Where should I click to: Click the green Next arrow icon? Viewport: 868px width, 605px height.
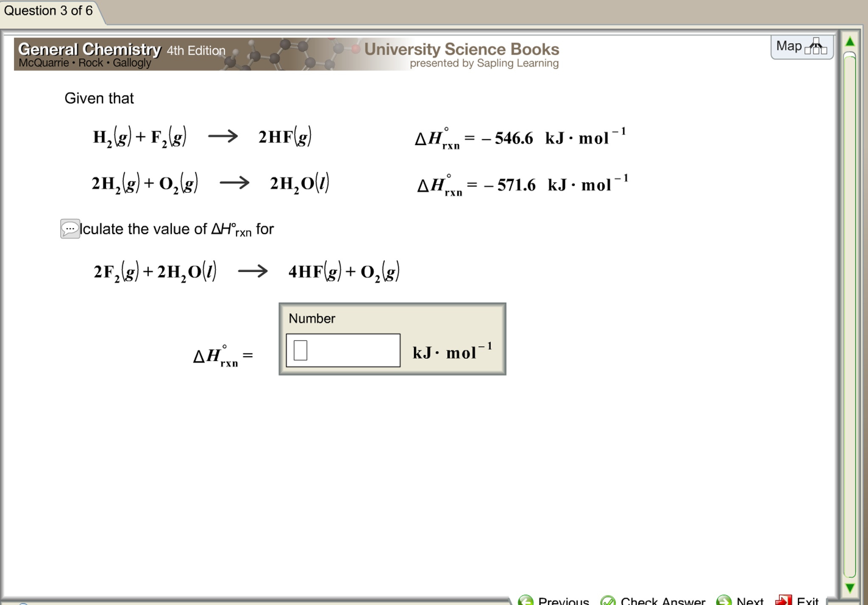coord(723,600)
